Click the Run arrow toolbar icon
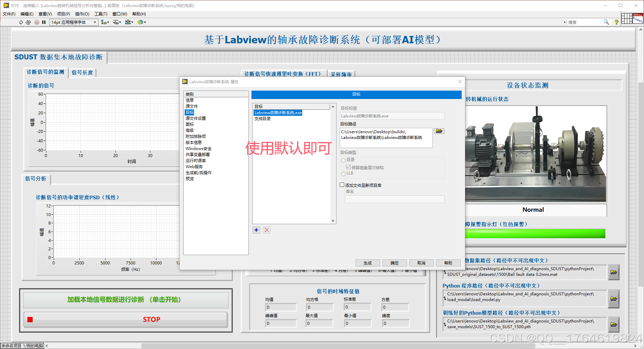 pyautogui.click(x=21, y=22)
